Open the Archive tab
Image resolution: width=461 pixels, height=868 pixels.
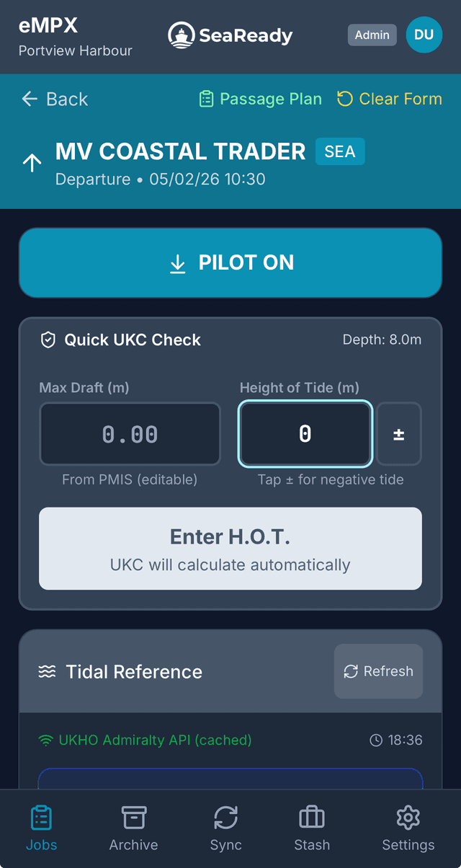(133, 828)
